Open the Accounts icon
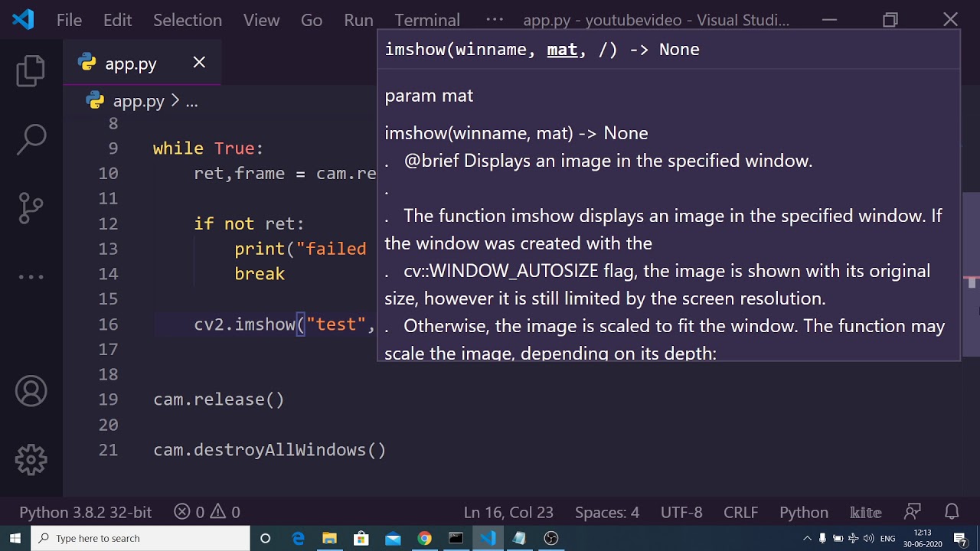 (31, 392)
